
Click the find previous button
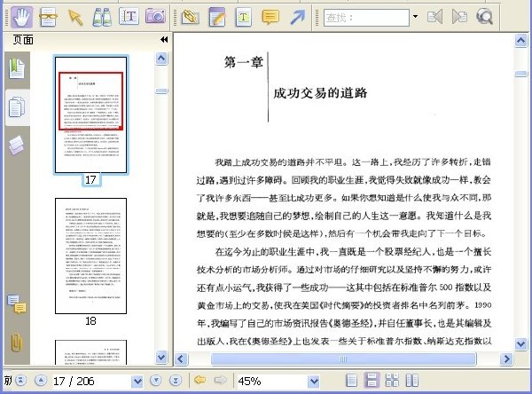coord(434,17)
